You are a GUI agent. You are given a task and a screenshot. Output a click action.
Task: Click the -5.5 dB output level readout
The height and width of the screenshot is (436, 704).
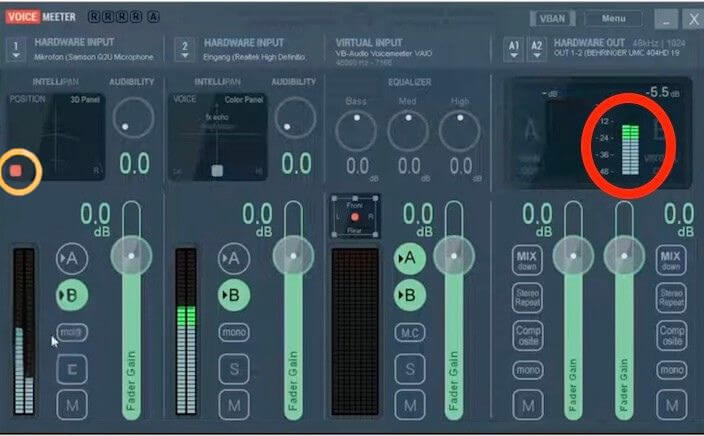coord(663,92)
